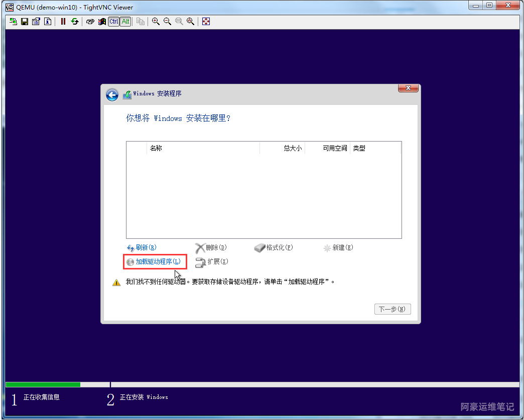Minimize the TightVNC Viewer window

(476, 6)
